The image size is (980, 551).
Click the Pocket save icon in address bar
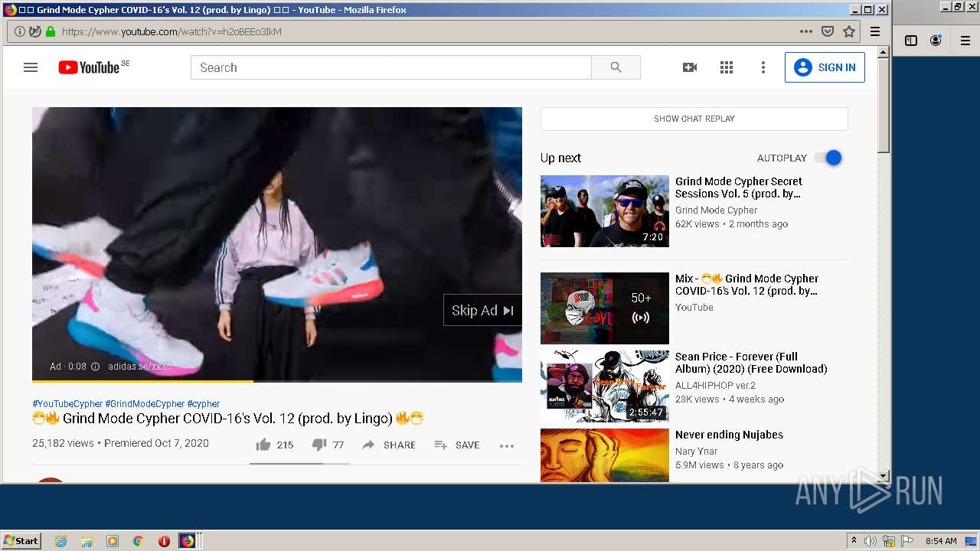pos(828,31)
